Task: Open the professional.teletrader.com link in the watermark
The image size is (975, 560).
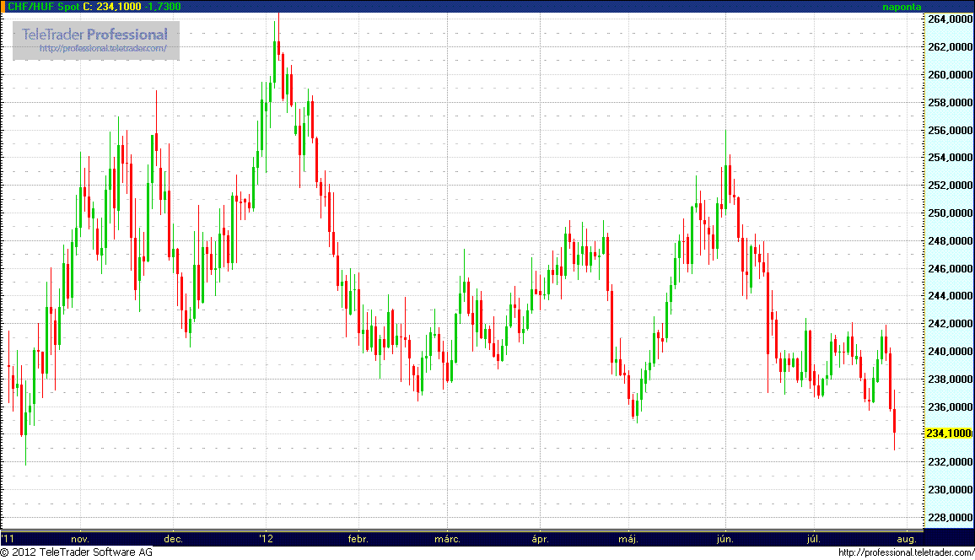Action: (109, 49)
